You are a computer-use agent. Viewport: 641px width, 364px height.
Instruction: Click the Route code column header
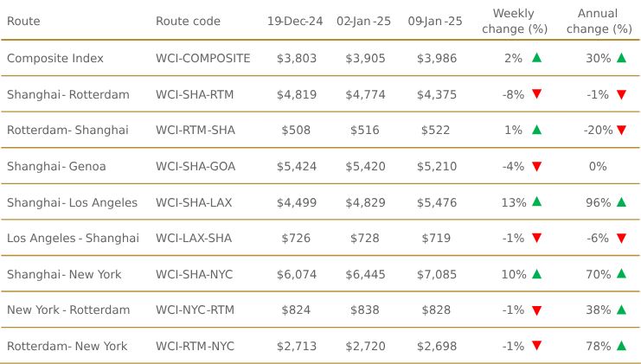[188, 21]
